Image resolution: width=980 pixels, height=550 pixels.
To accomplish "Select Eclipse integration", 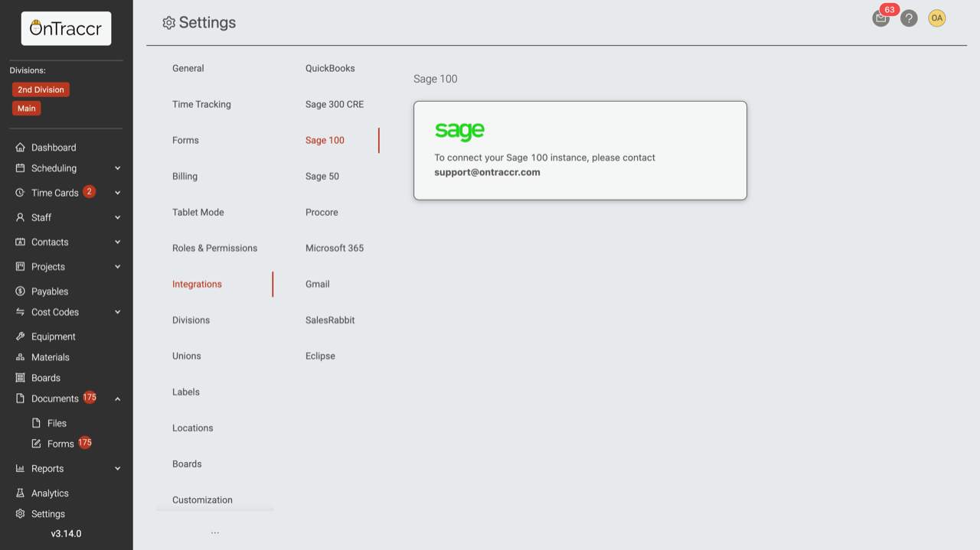I will pos(320,356).
